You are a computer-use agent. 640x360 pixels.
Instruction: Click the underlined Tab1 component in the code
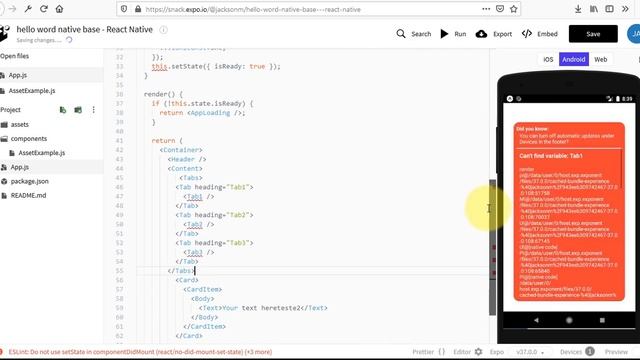(x=194, y=196)
